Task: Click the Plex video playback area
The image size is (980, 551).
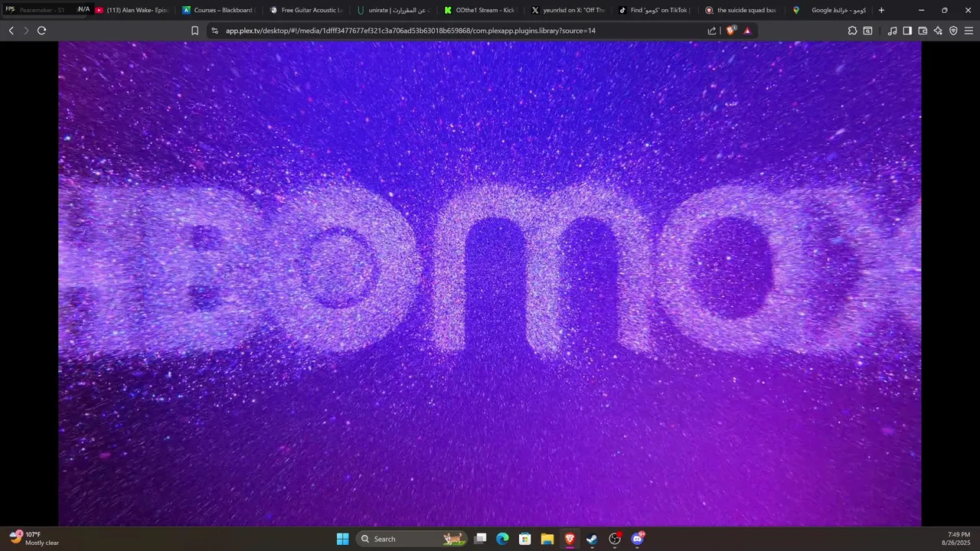Action: [490, 283]
